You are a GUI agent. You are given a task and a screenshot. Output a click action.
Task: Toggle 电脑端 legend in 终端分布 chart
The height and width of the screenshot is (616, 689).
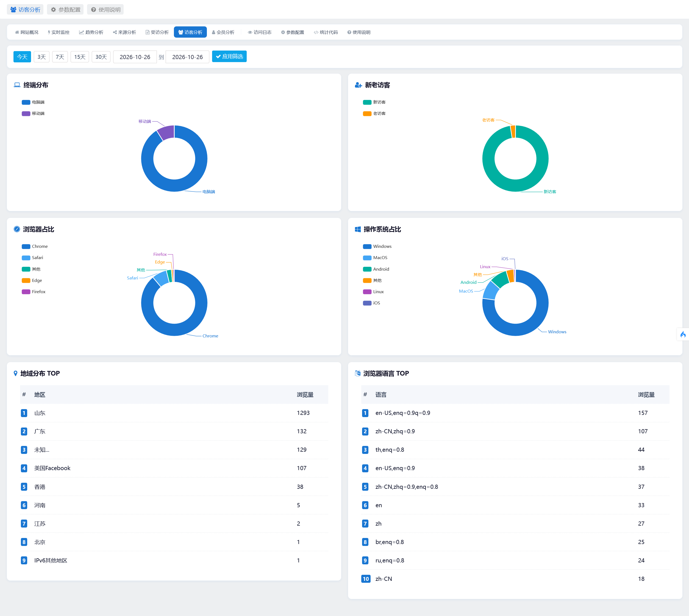pyautogui.click(x=33, y=102)
